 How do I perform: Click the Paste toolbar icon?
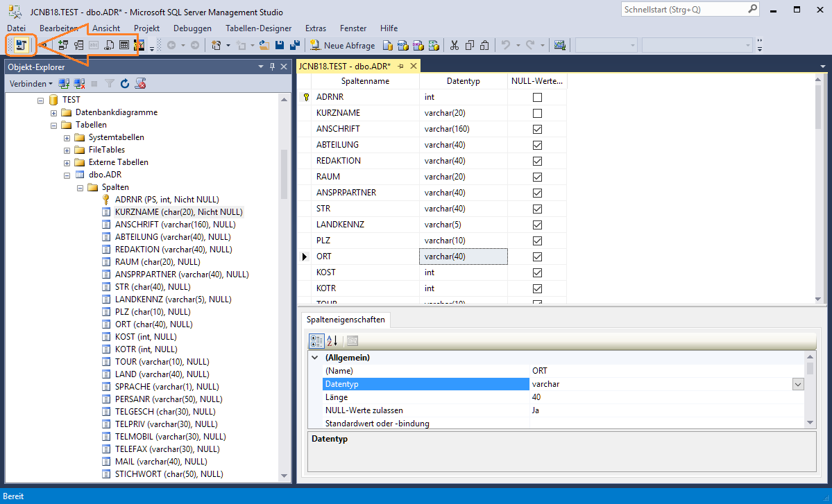coord(484,46)
